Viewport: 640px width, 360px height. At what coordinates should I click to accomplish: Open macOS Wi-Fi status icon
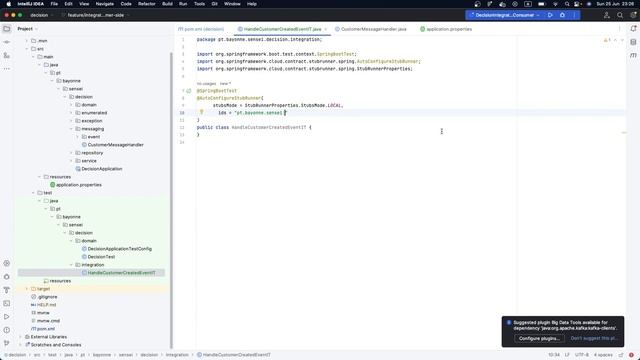point(555,4)
